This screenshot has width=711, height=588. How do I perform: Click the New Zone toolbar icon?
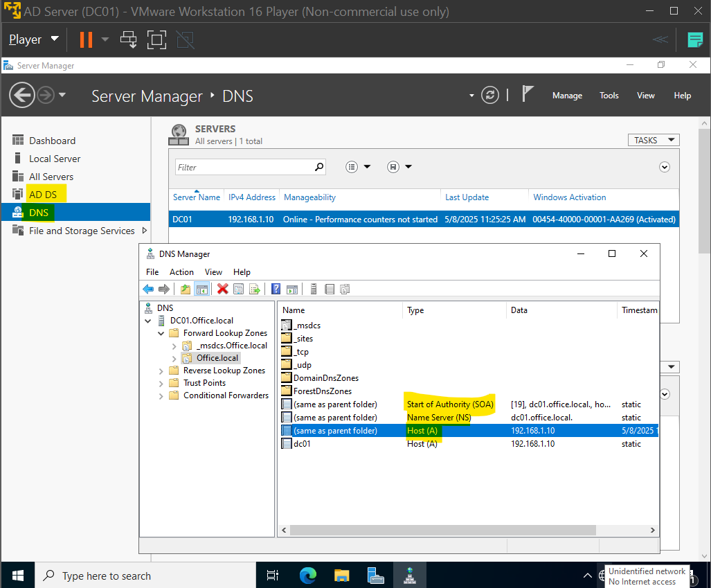[345, 289]
